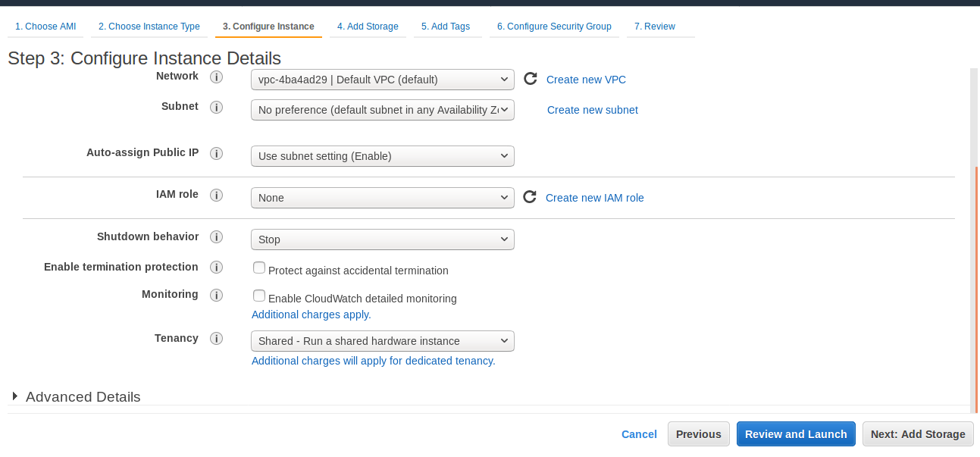Image resolution: width=980 pixels, height=457 pixels.
Task: Click the Tenancy info icon
Action: [216, 340]
